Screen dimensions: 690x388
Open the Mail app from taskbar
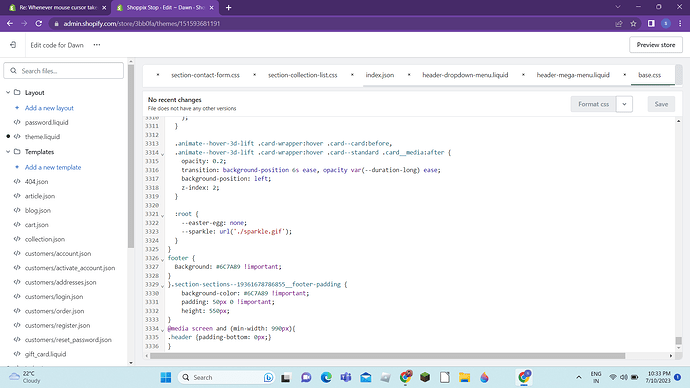click(x=366, y=377)
